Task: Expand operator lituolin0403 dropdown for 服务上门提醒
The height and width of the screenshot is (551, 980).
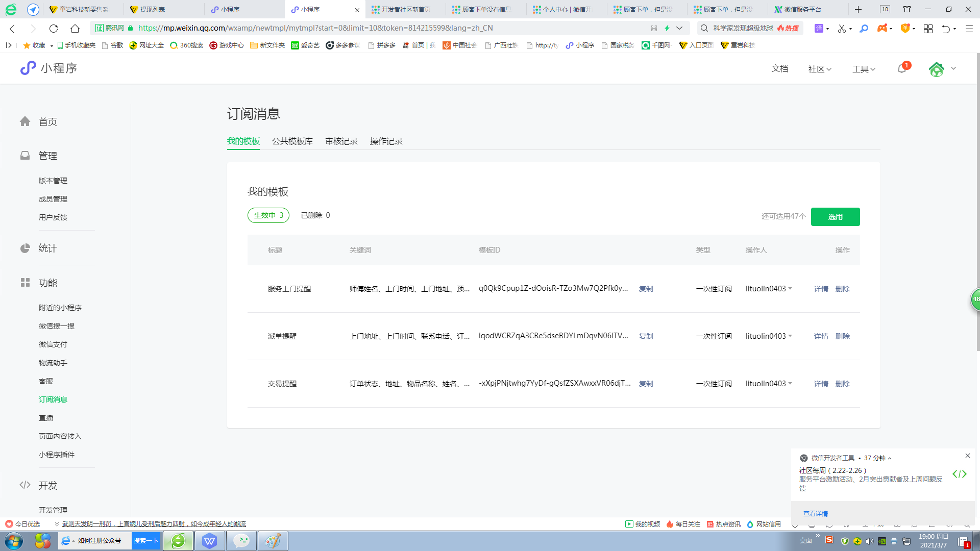Action: 790,289
